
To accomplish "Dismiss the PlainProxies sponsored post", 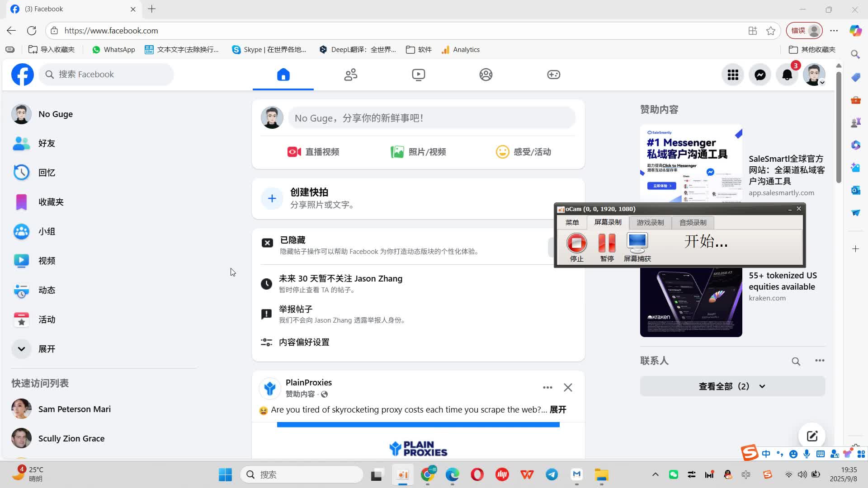I will pyautogui.click(x=568, y=388).
